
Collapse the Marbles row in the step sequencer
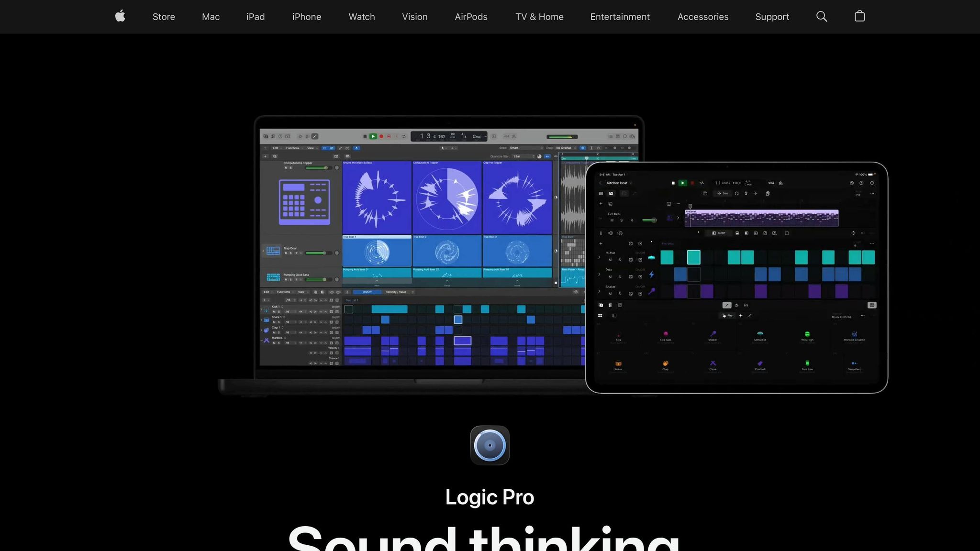coord(261,341)
